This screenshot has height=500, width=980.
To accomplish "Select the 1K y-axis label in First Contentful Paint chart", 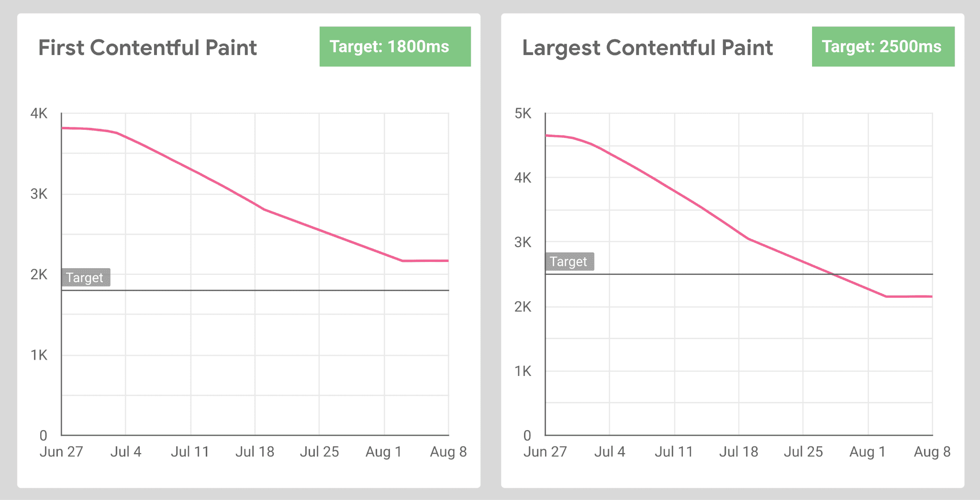I will coord(39,355).
